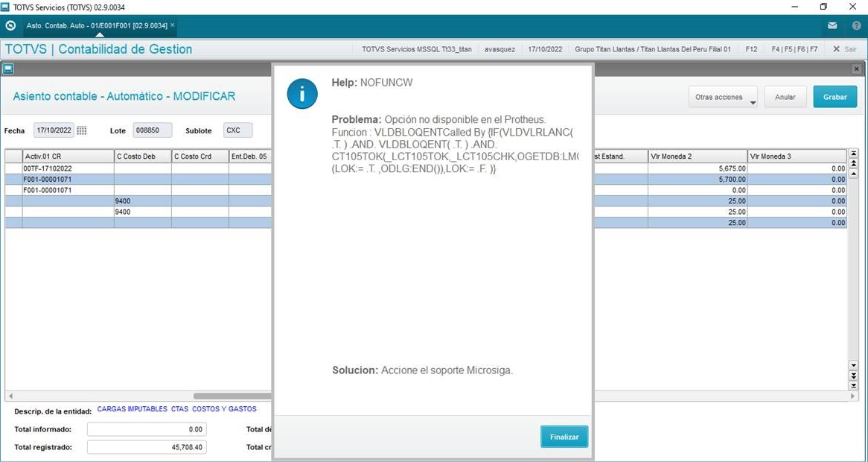868x462 pixels.
Task: Click horizontal scrollbar right arrow
Action: (853, 396)
